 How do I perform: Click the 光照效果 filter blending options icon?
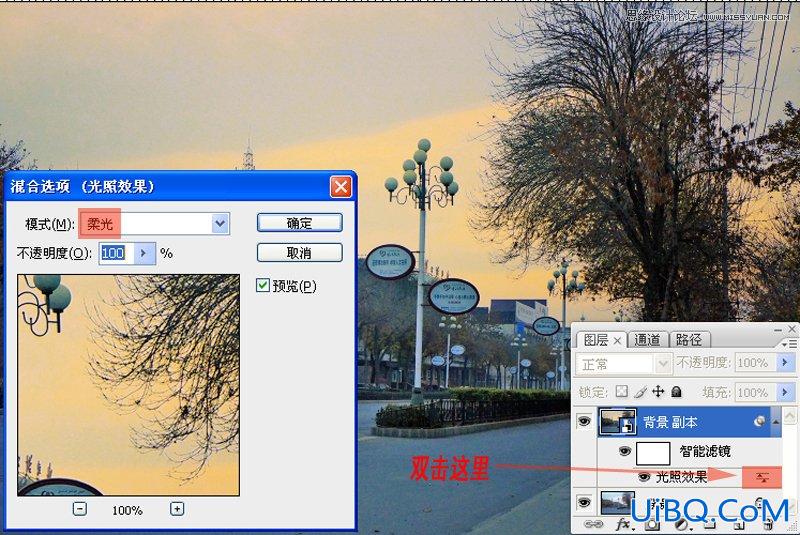point(762,477)
